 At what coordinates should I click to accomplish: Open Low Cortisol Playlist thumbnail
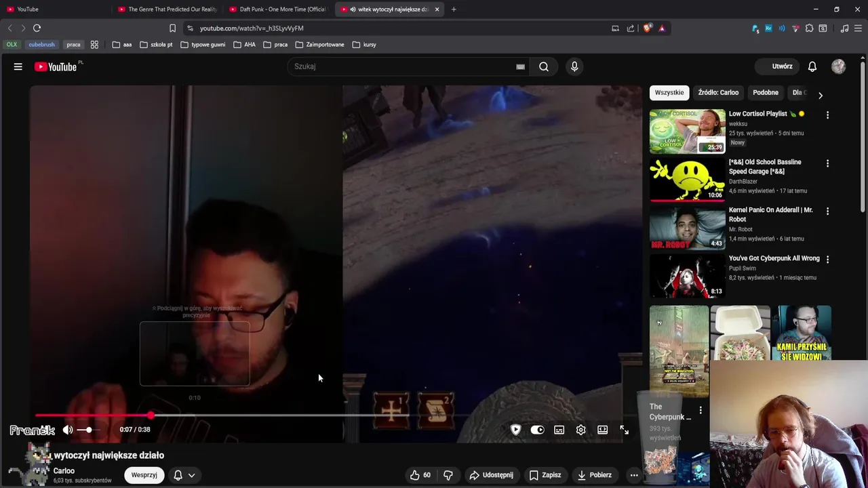pyautogui.click(x=688, y=131)
